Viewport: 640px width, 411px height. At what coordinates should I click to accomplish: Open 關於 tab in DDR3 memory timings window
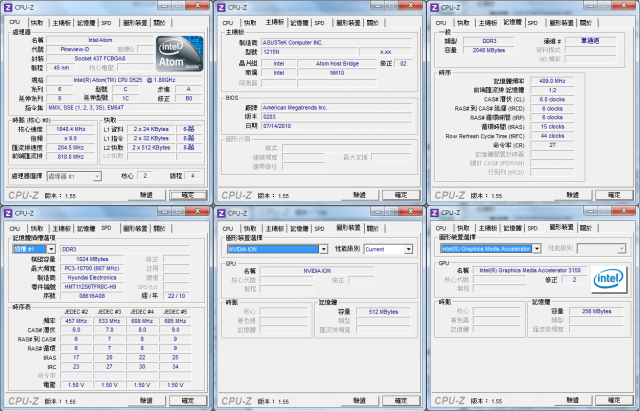click(586, 23)
